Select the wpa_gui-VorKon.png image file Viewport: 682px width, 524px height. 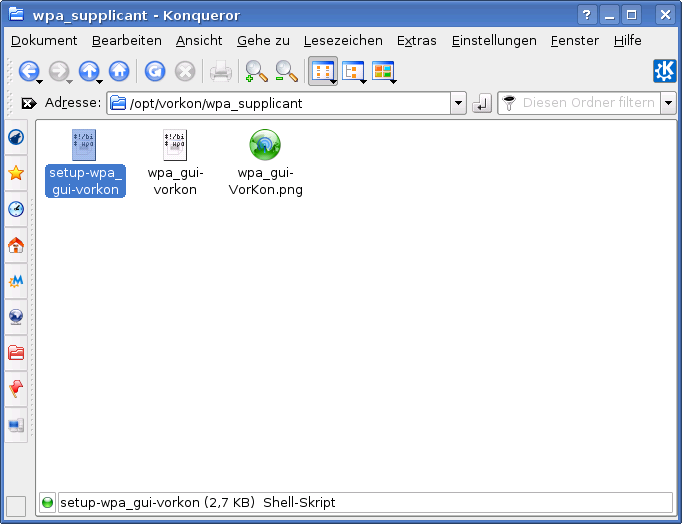click(x=265, y=163)
